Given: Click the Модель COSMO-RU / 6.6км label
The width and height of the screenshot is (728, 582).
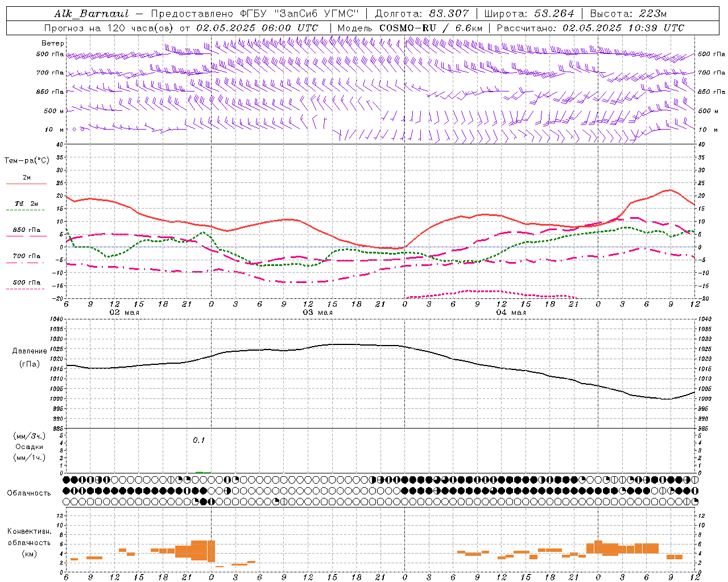Looking at the screenshot, I should tap(410, 28).
